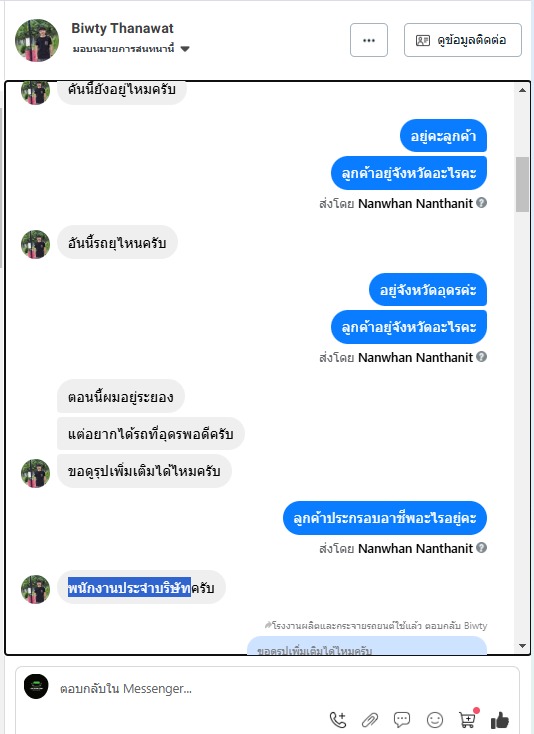
Task: Click the message bubble with highlighted text
Action: point(141,587)
